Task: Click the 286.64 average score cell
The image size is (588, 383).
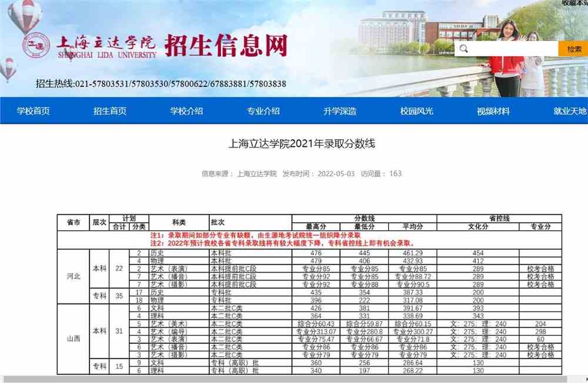Action: tap(413, 363)
